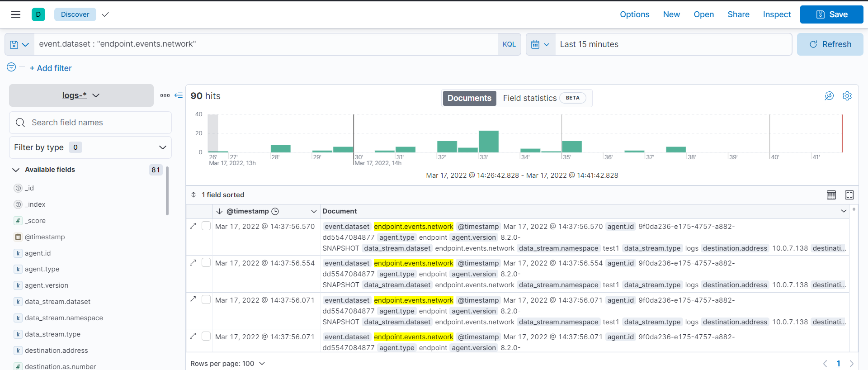
Task: Expand document at 14:37:56.554
Action: tap(193, 262)
